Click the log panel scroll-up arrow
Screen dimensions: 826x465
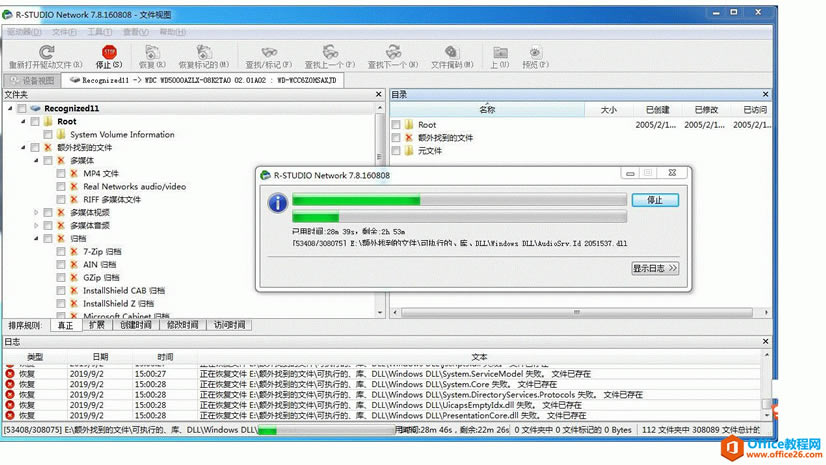coord(766,355)
